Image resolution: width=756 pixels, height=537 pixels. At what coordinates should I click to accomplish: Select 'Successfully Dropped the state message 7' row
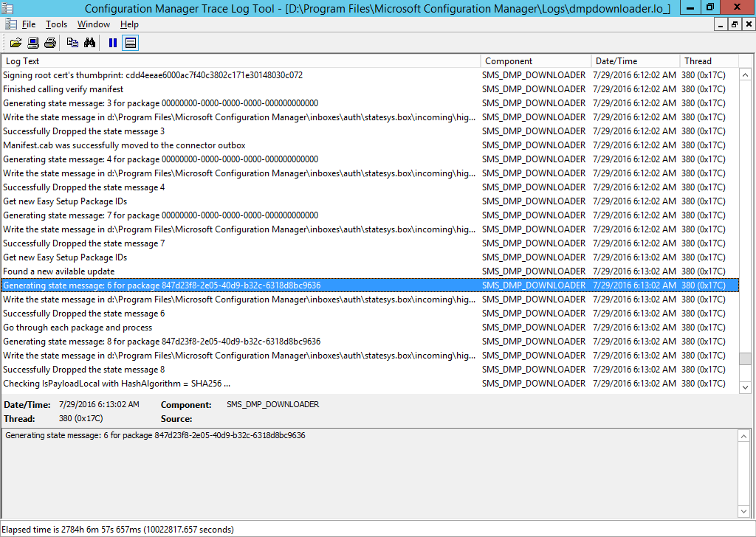pyautogui.click(x=370, y=243)
